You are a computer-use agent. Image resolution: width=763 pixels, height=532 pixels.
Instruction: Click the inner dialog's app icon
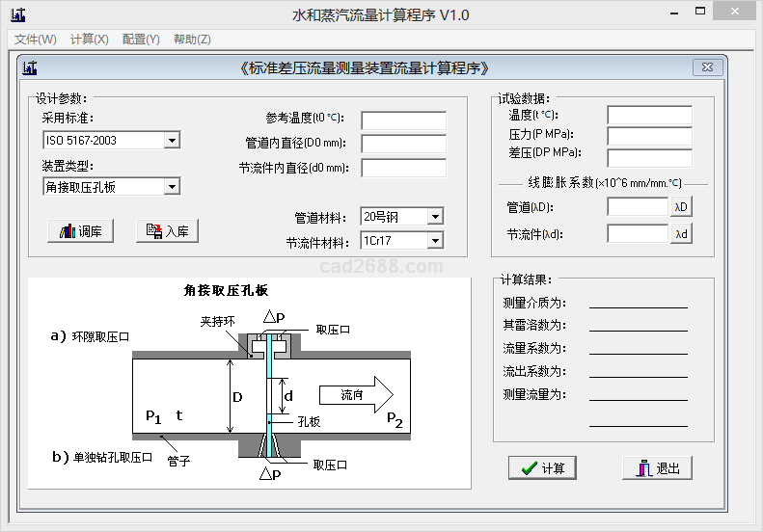point(29,67)
